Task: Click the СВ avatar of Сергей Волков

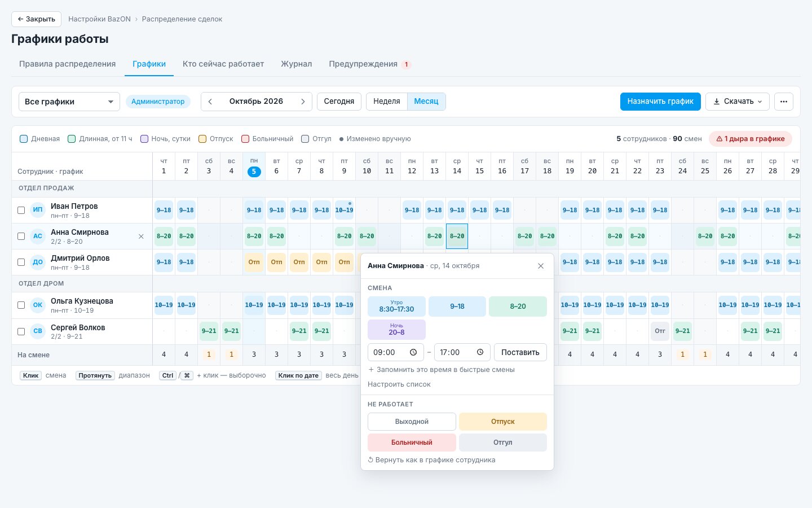Action: tap(38, 331)
